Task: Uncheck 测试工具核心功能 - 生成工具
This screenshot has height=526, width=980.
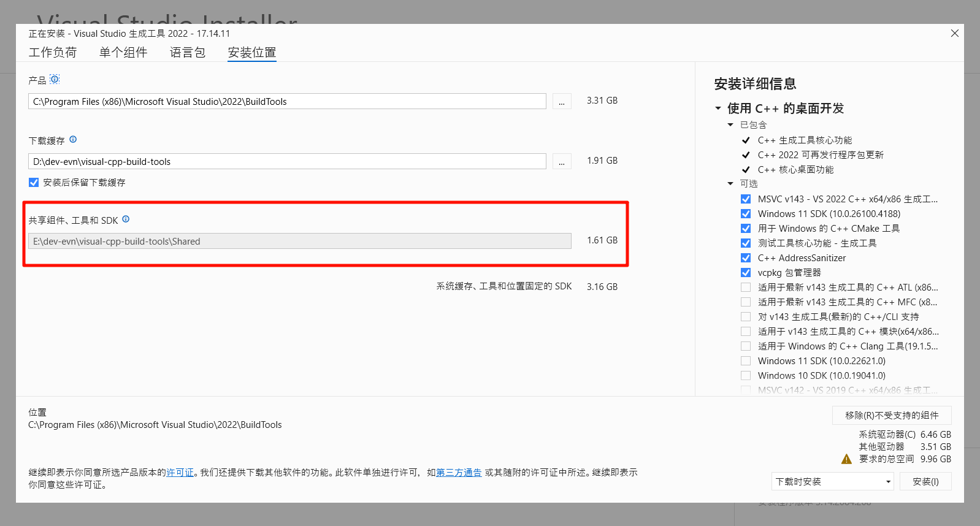Action: [746, 243]
